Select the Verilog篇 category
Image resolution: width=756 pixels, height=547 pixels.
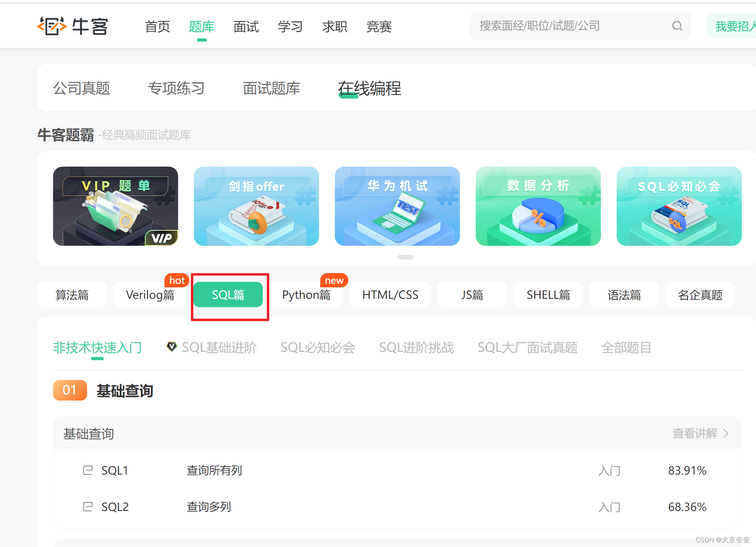tap(150, 294)
